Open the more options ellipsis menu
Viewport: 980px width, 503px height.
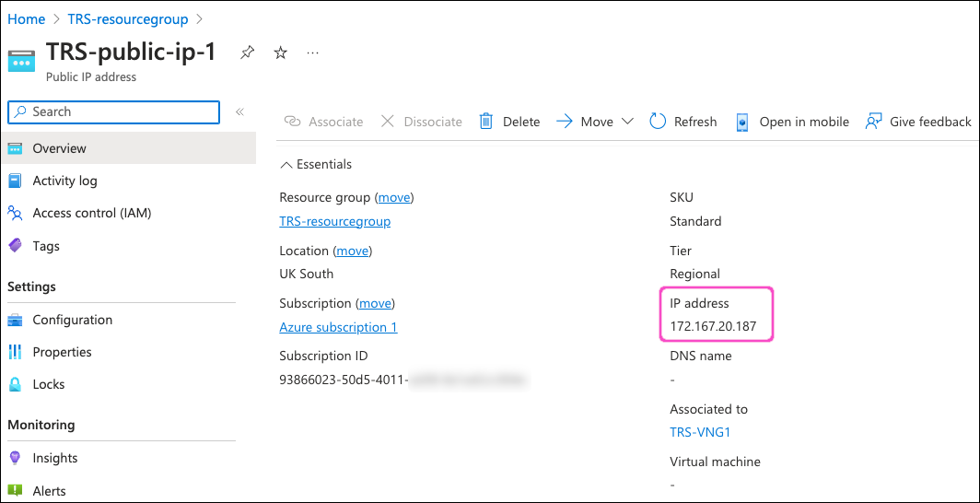point(313,53)
